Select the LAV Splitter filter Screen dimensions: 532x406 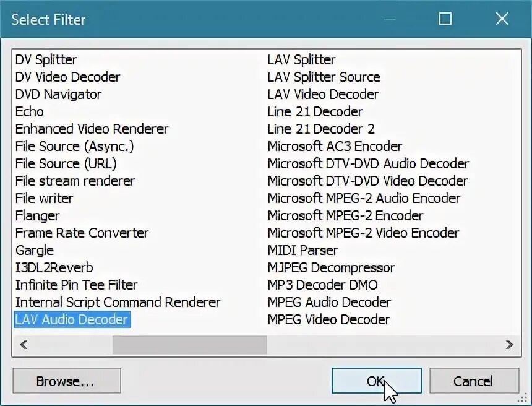(x=302, y=60)
